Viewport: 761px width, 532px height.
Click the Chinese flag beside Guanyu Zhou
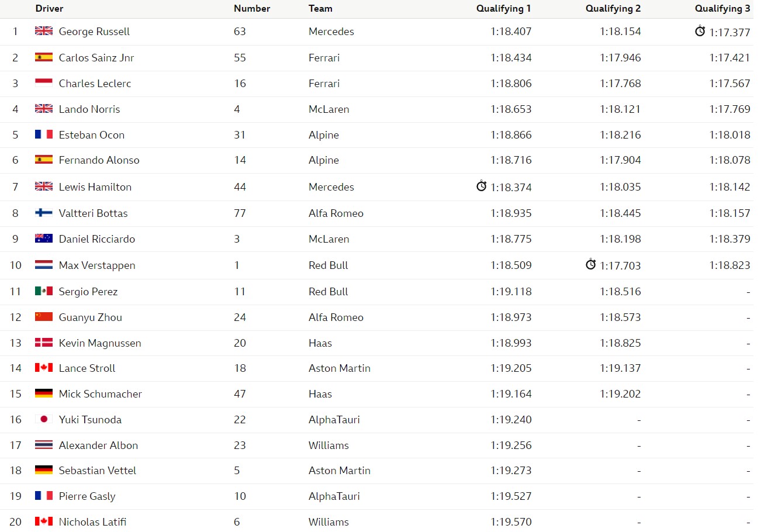coord(44,317)
